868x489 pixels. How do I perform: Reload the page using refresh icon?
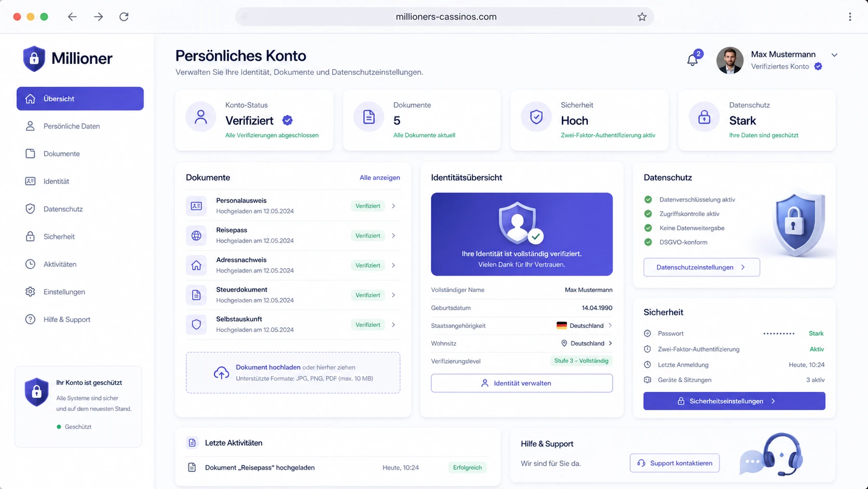[x=124, y=17]
